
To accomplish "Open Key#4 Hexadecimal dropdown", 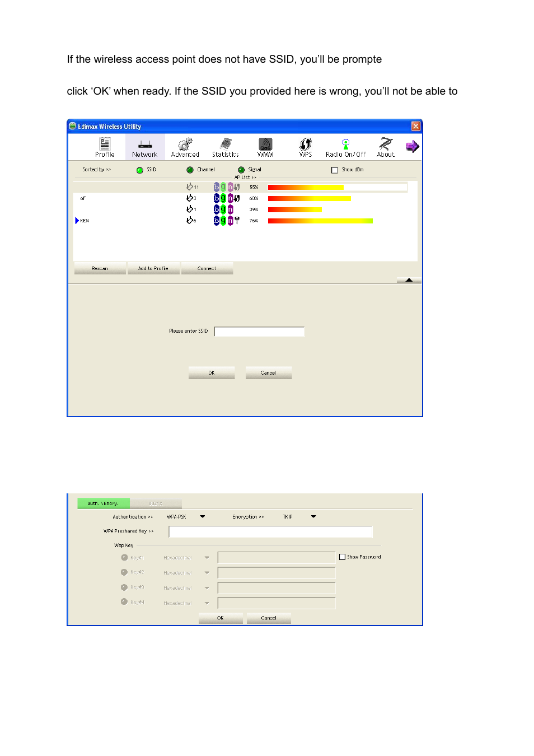I will pyautogui.click(x=207, y=603).
